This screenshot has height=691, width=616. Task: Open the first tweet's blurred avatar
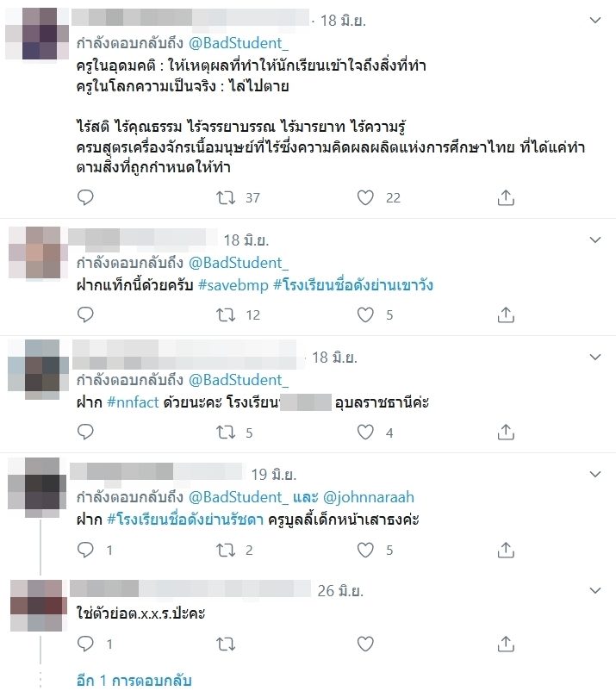pyautogui.click(x=37, y=34)
